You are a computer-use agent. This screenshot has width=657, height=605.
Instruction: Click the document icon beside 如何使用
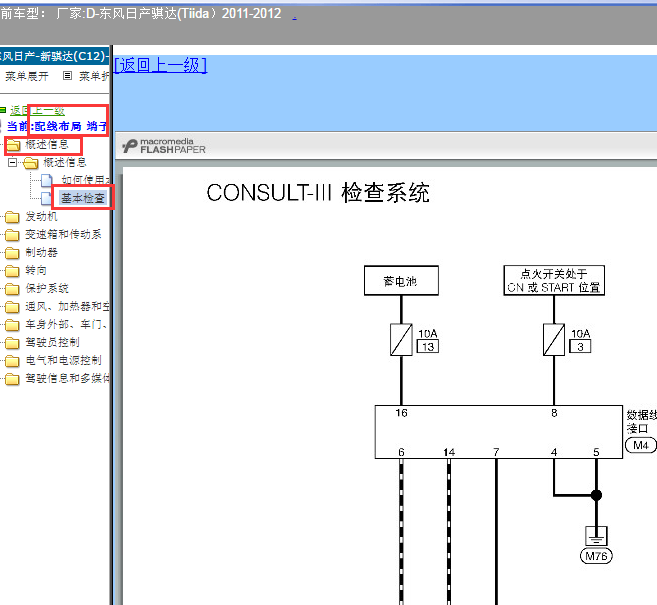click(x=47, y=181)
